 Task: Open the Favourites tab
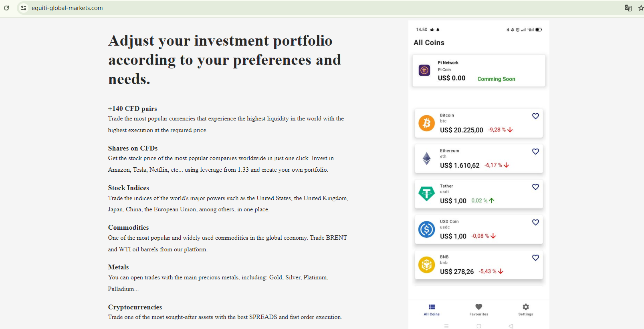pyautogui.click(x=479, y=309)
